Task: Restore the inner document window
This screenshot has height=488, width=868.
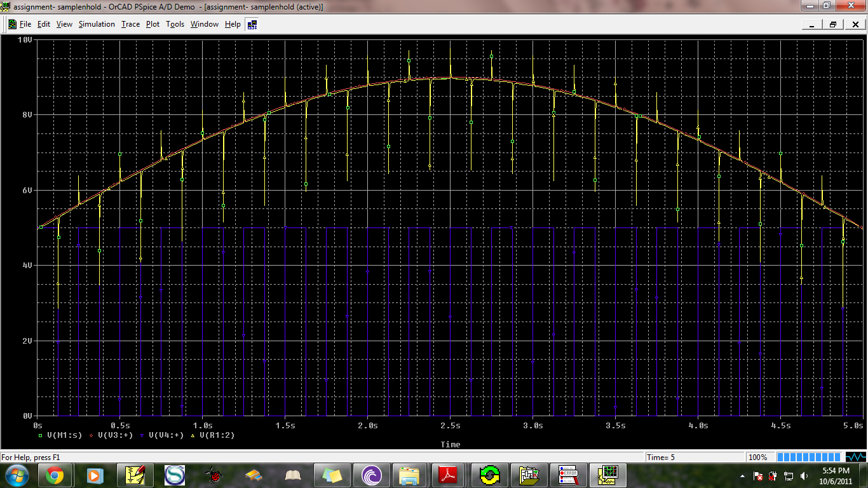Action: click(x=833, y=24)
